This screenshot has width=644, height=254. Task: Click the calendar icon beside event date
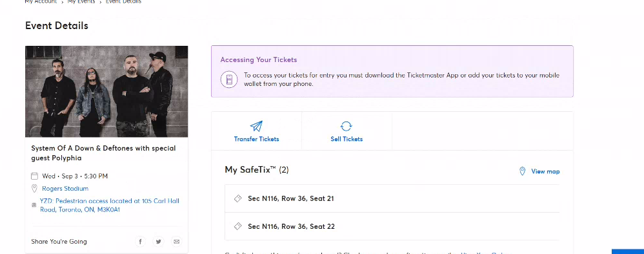pyautogui.click(x=34, y=176)
